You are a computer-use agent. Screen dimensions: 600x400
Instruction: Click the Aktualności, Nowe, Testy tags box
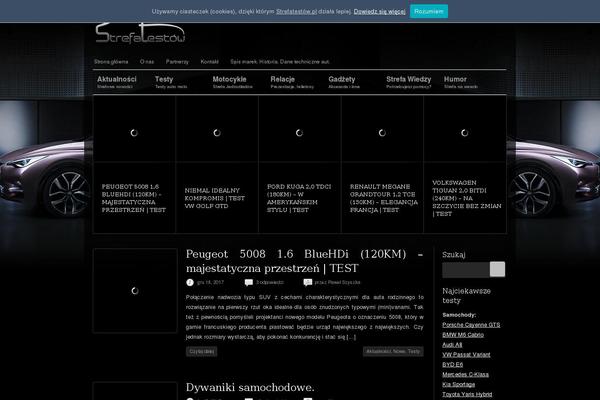point(393,351)
